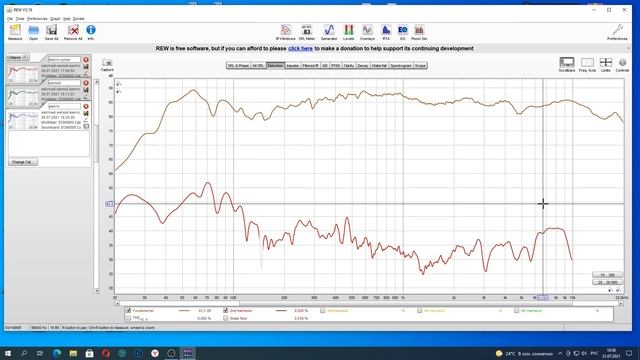Switch to Impulse tab
Viewport: 640px width, 360px height.
[x=293, y=65]
